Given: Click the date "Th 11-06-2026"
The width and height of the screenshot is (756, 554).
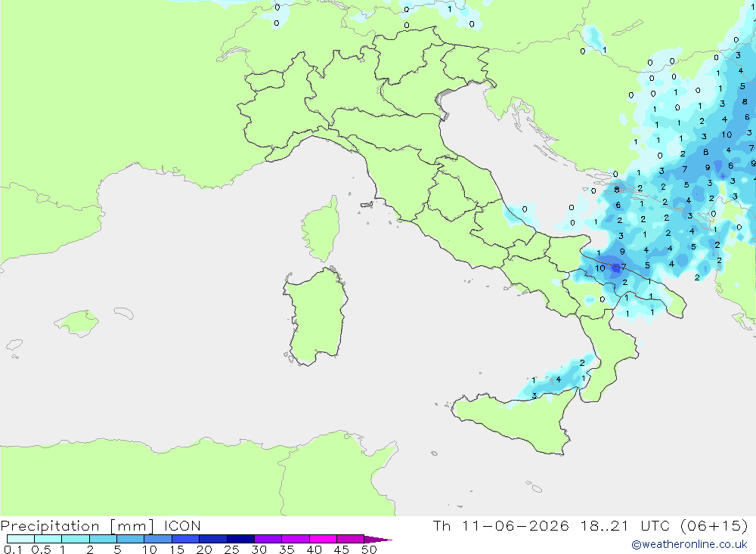Looking at the screenshot, I should [x=501, y=525].
